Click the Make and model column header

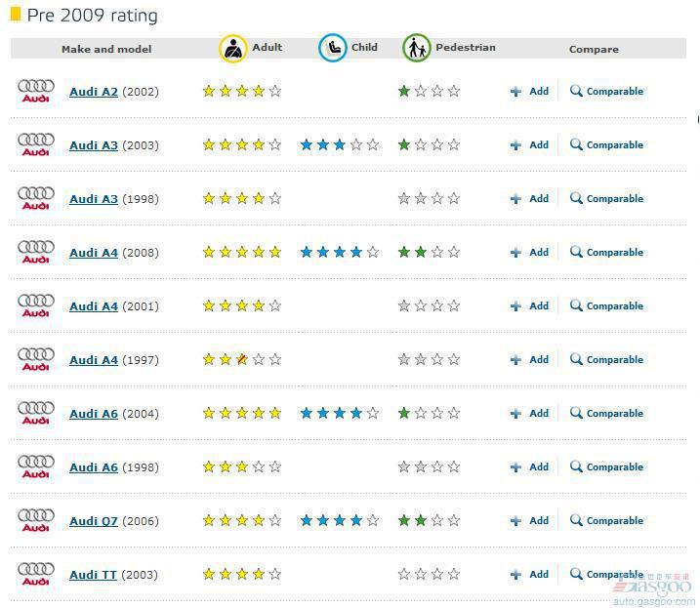click(x=106, y=49)
